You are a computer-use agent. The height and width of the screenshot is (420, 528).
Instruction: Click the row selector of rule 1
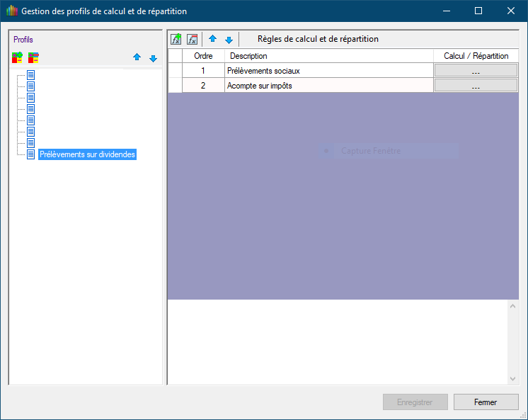(175, 71)
